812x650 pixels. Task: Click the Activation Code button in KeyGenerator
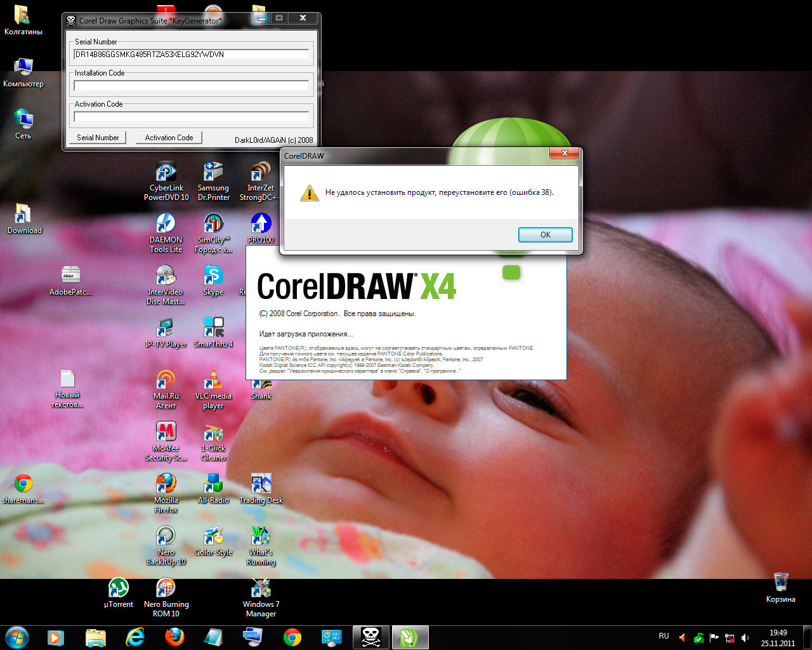tap(169, 138)
